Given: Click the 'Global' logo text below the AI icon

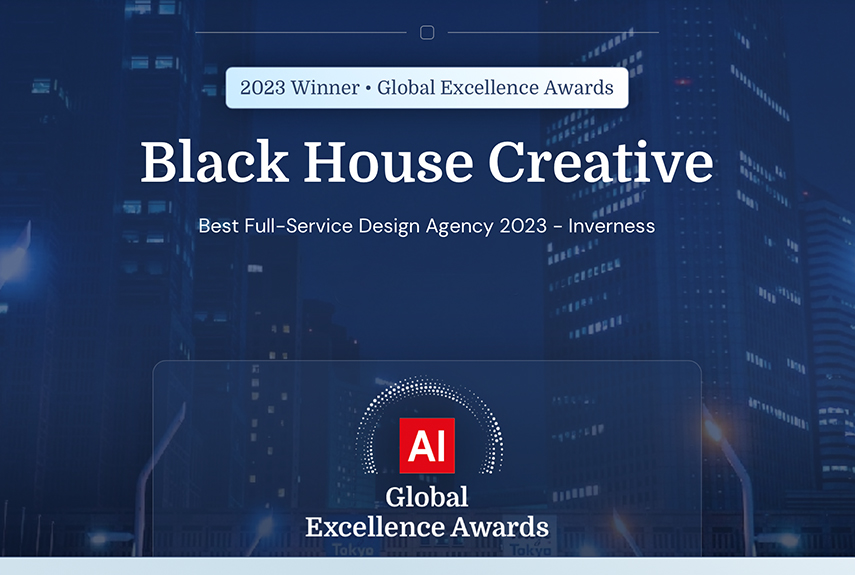Looking at the screenshot, I should (427, 497).
